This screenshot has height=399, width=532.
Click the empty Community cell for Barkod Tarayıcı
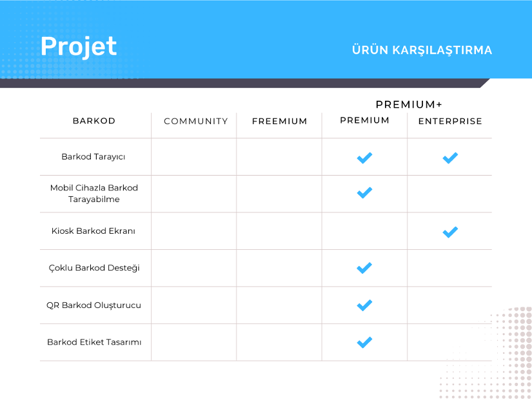(x=193, y=157)
